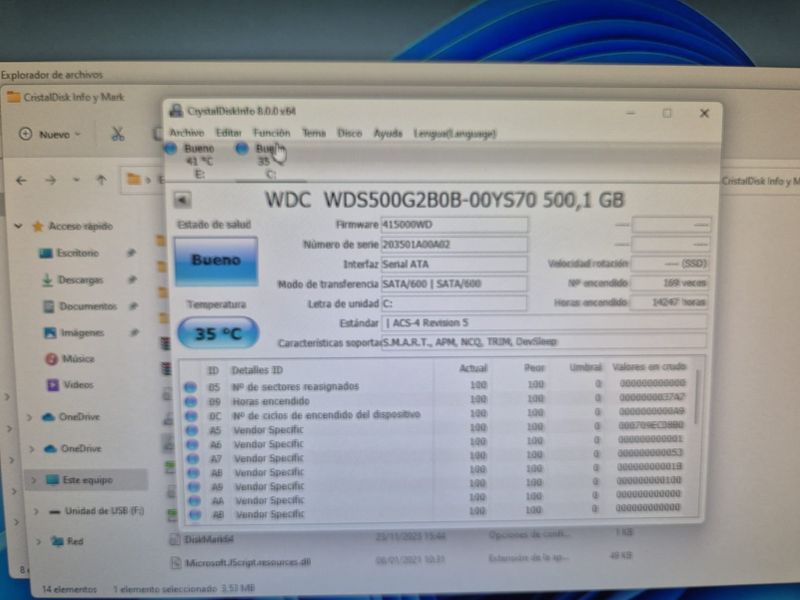Open the Tema menu
Viewport: 800px width, 600px height.
pos(314,133)
